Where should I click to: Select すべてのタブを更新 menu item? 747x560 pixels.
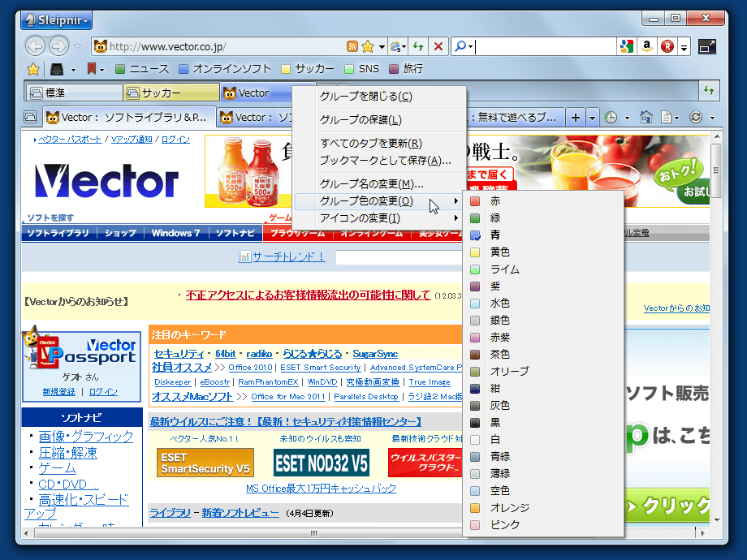click(379, 144)
